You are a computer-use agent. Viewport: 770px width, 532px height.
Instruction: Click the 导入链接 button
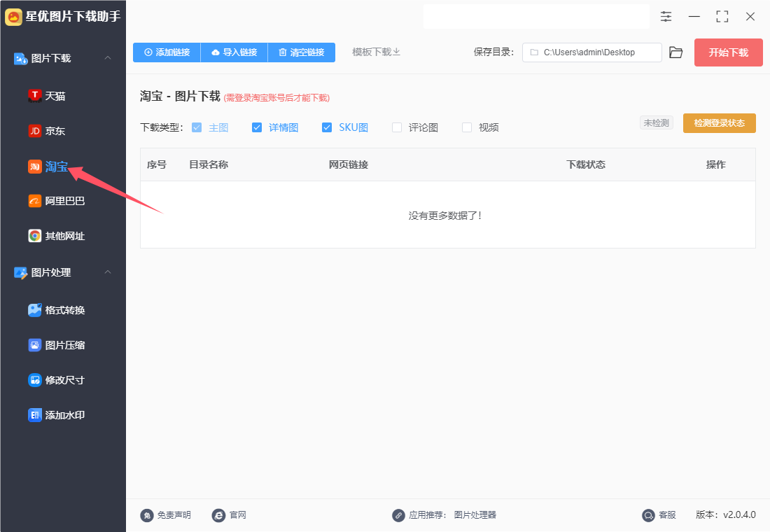(x=234, y=52)
